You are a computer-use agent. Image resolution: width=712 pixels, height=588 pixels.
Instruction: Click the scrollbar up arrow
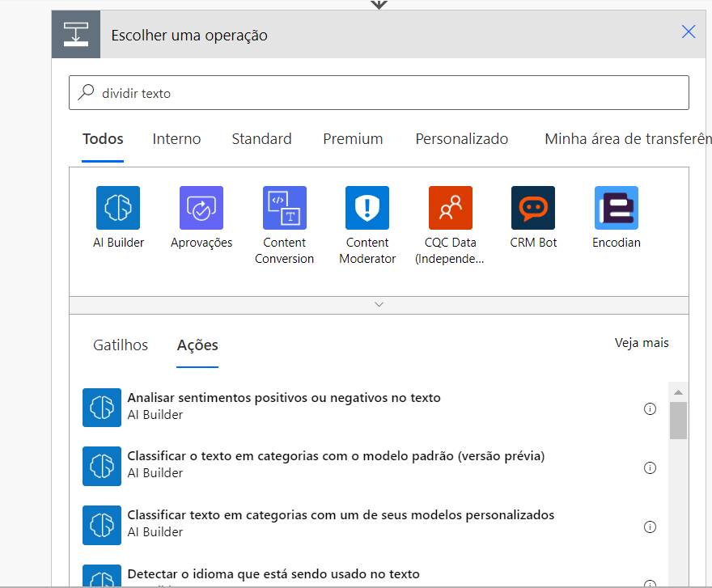point(678,392)
